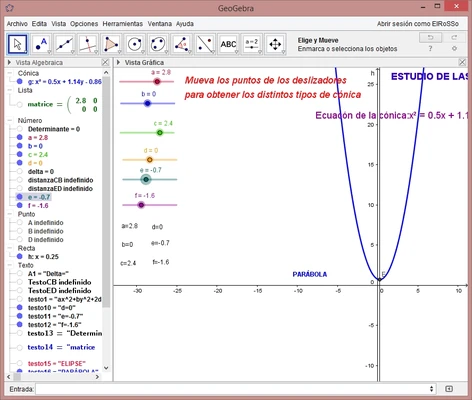The width and height of the screenshot is (472, 400).
Task: Open the Ayuda menu
Action: (x=185, y=24)
